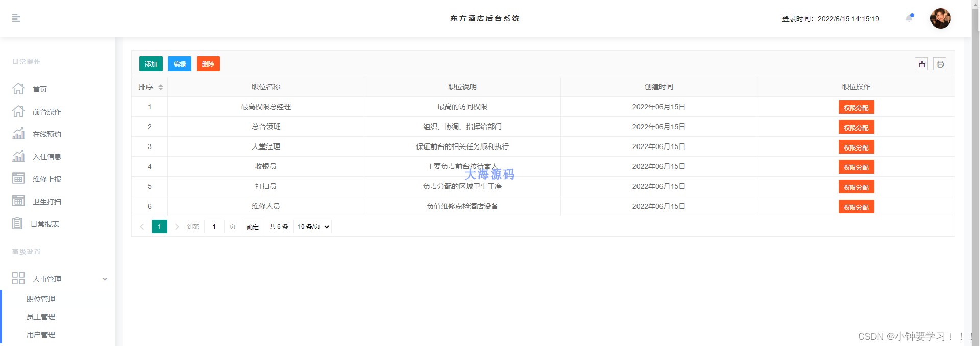Image resolution: width=980 pixels, height=346 pixels.
Task: Click the blue 编辑 button
Action: coord(180,64)
